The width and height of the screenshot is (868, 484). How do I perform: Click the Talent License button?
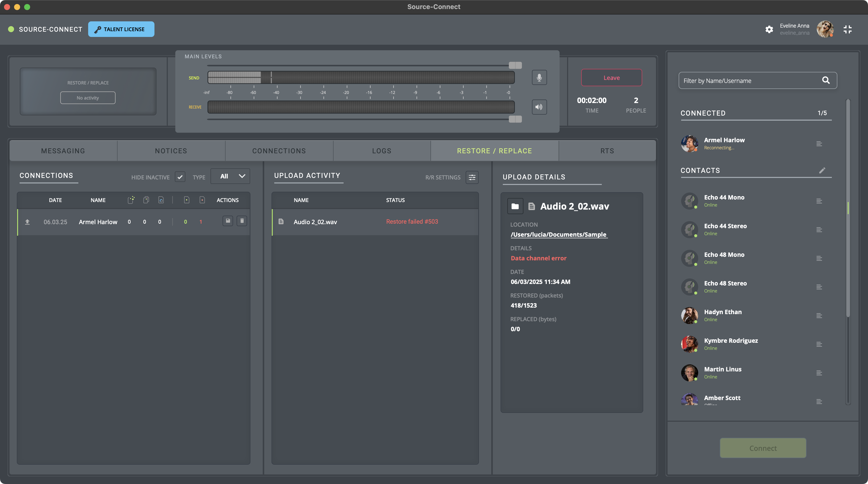click(121, 29)
